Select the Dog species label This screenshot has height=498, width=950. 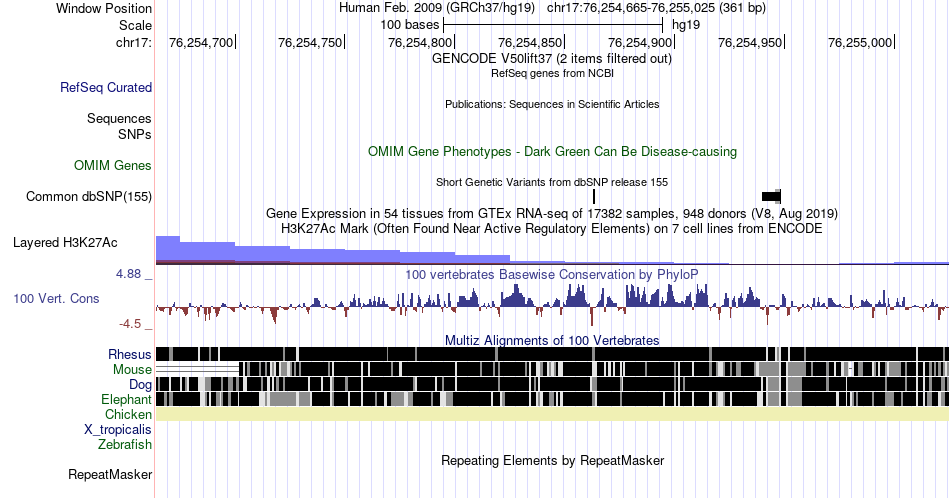140,385
